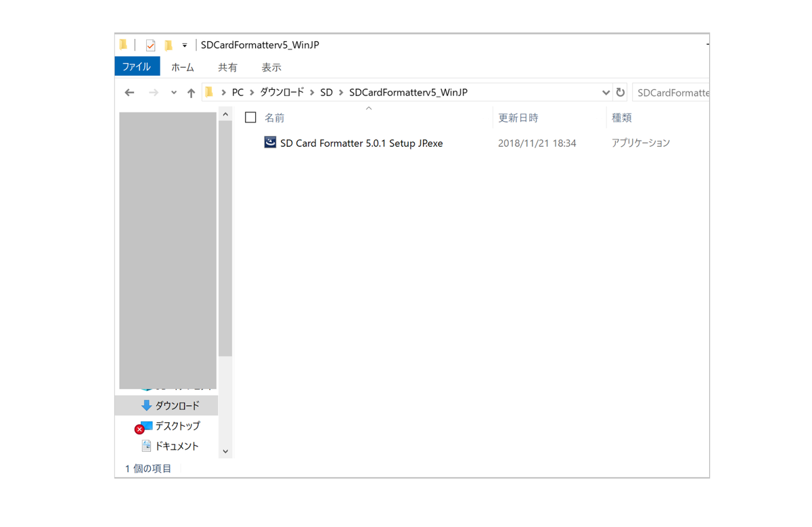The width and height of the screenshot is (812, 527).
Task: Click the SD Card Formatter setup file's application icon
Action: (270, 143)
